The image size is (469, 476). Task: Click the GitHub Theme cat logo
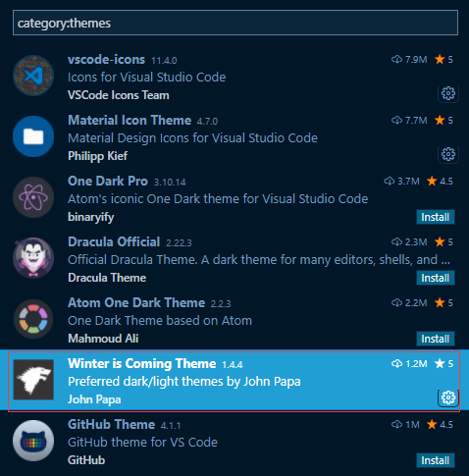[x=33, y=441]
